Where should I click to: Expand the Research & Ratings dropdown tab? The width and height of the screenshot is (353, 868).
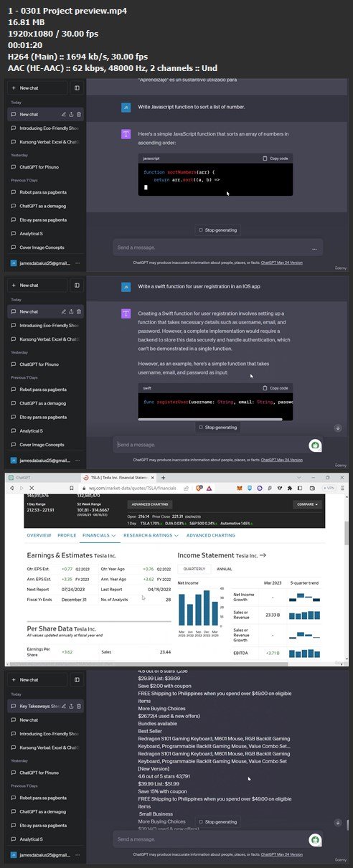tap(151, 535)
